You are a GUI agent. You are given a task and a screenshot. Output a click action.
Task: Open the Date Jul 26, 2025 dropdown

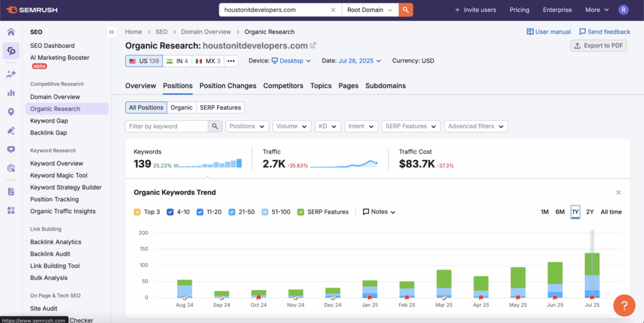(x=360, y=61)
